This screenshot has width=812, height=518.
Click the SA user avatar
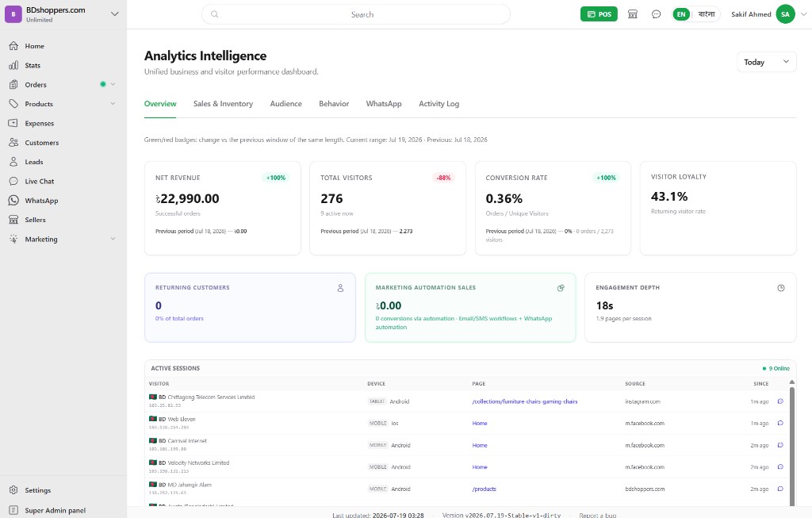pyautogui.click(x=786, y=14)
